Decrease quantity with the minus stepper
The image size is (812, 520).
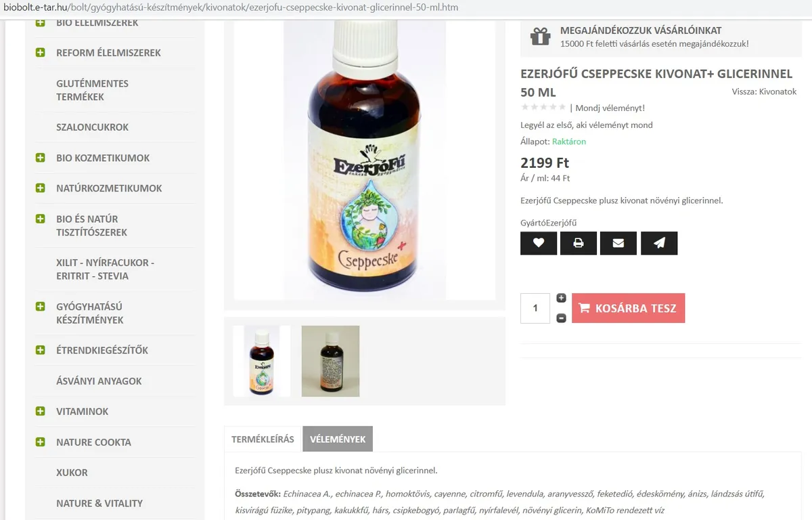(561, 318)
